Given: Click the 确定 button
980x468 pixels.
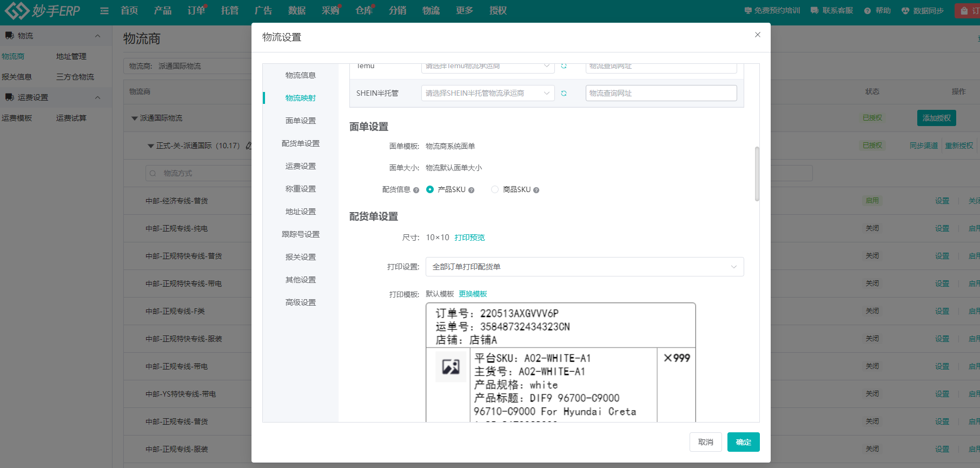Looking at the screenshot, I should (743, 442).
